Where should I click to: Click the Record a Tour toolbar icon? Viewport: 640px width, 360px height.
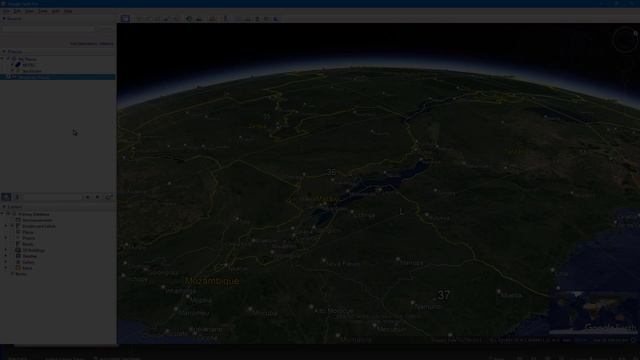coord(176,19)
